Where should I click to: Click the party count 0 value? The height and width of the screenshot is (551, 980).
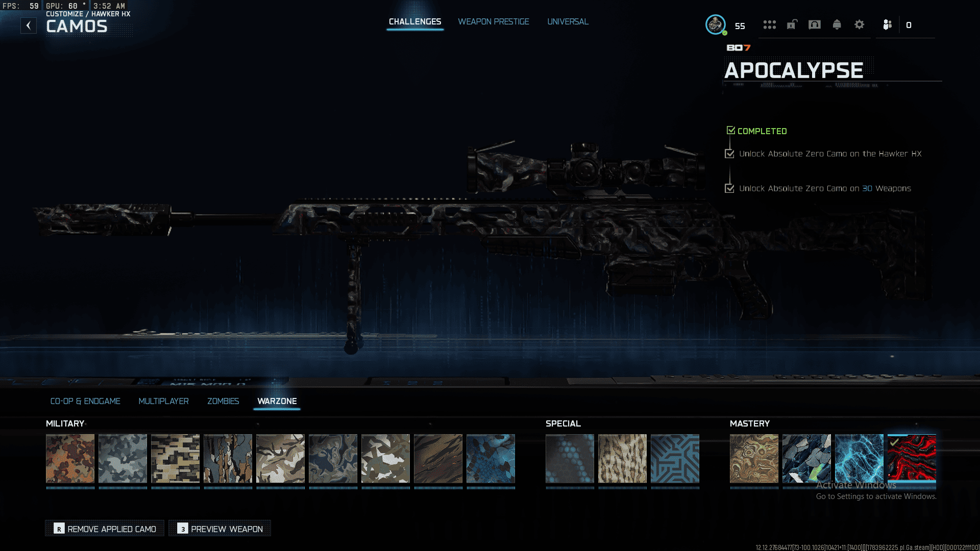(x=909, y=25)
